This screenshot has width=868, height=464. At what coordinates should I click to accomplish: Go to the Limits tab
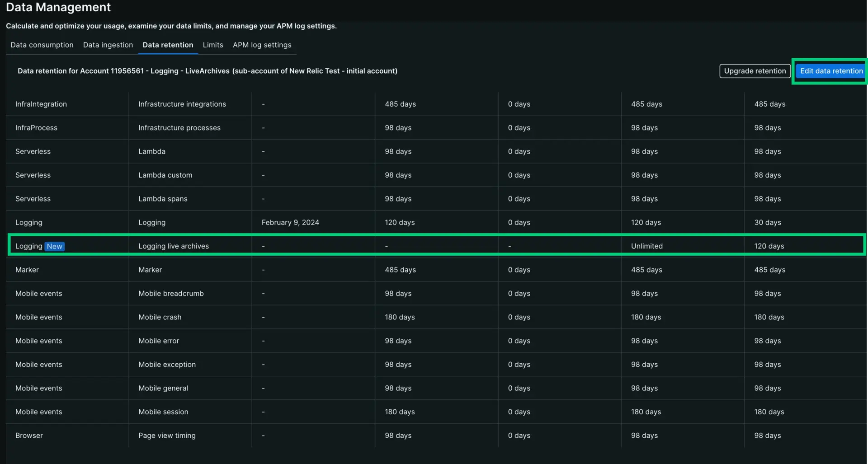[x=213, y=45]
